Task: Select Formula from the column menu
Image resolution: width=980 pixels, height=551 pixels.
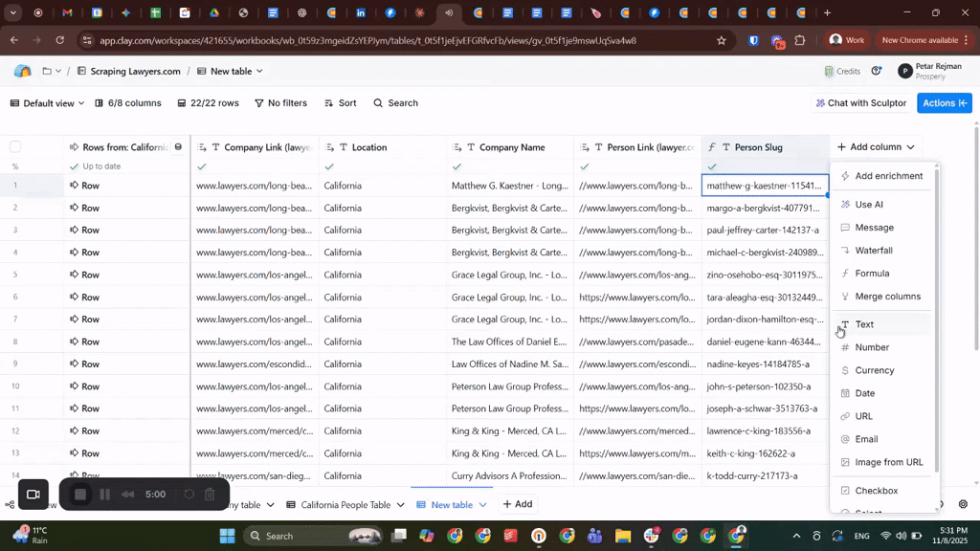Action: click(x=872, y=274)
